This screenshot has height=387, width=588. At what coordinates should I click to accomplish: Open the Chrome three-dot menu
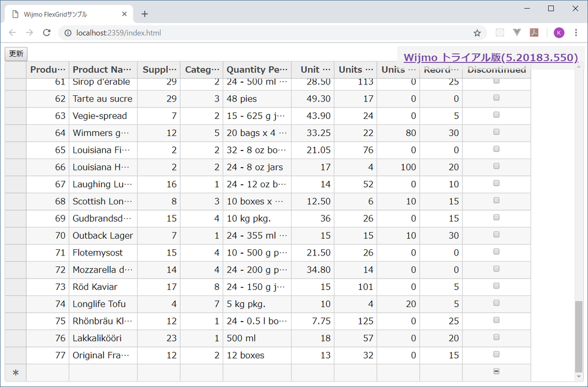click(x=576, y=33)
